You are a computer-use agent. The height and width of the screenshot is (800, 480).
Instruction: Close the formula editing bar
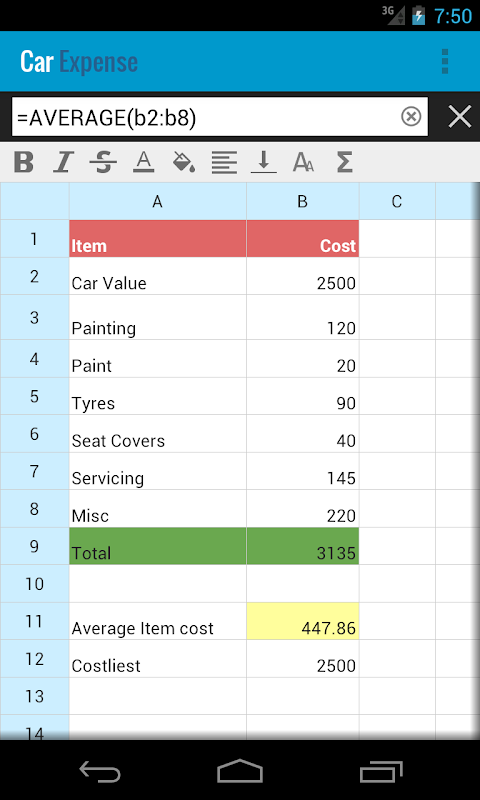[x=460, y=117]
